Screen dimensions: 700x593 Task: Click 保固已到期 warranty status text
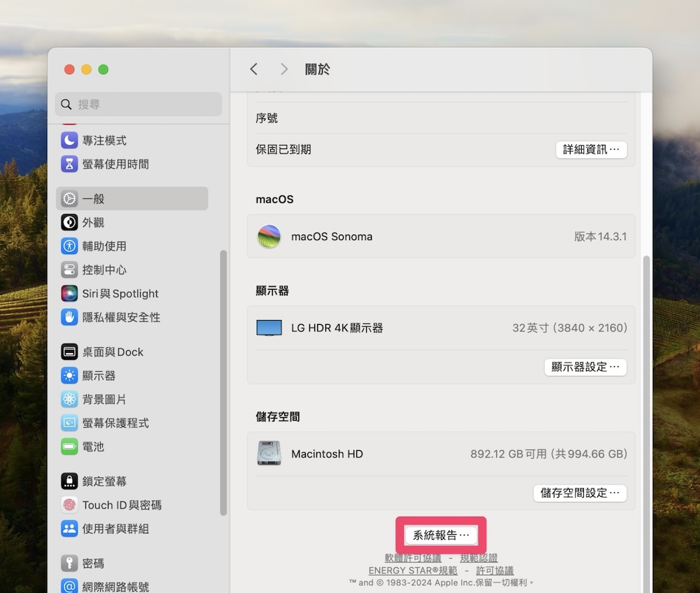283,149
